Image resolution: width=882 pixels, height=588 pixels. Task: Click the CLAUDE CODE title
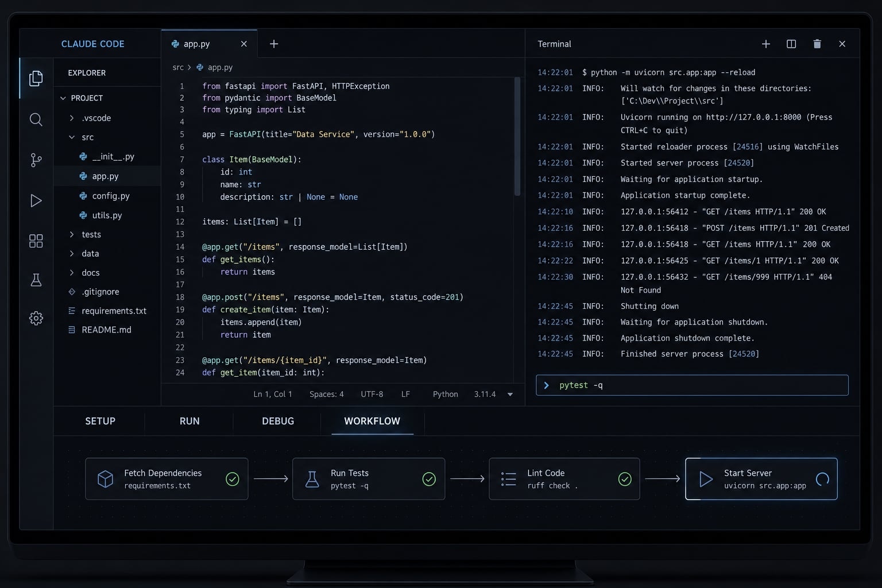pos(93,44)
